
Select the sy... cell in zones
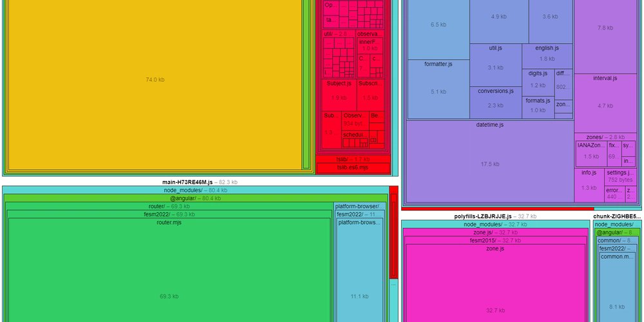[628, 148]
